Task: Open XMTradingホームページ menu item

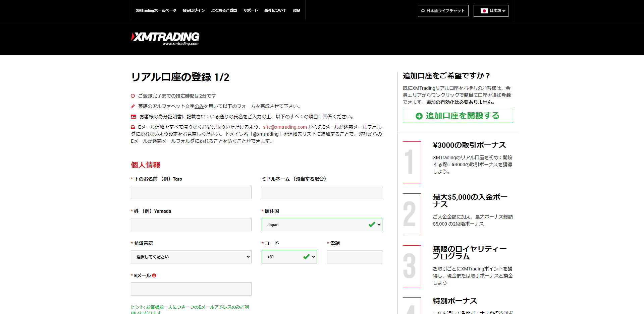Action: (x=156, y=10)
